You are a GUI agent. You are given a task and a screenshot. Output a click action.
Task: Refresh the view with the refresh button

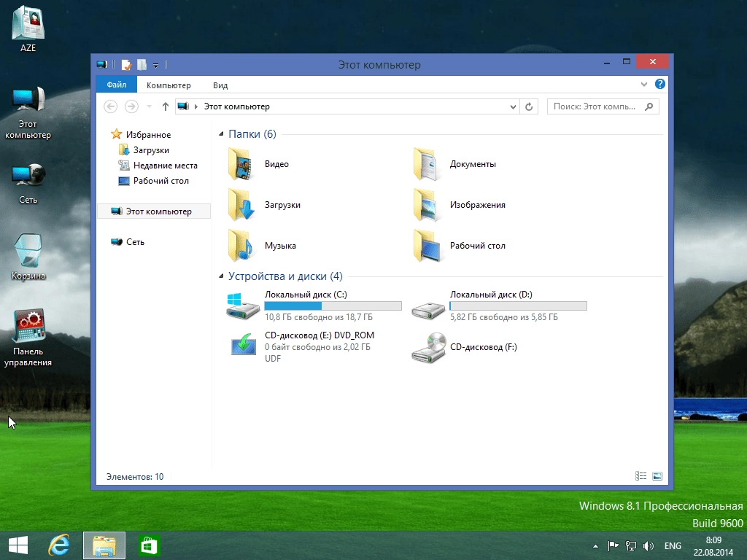[x=529, y=106]
